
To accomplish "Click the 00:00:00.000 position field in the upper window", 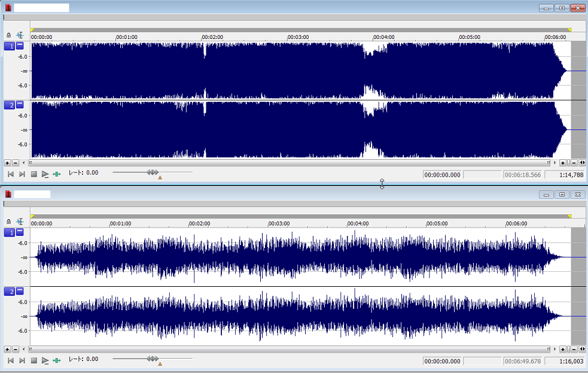I will [x=443, y=175].
